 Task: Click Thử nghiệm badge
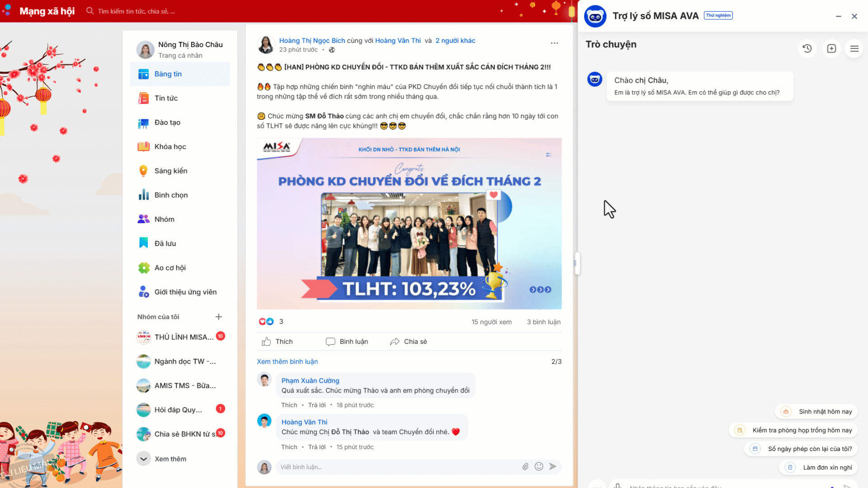click(718, 15)
